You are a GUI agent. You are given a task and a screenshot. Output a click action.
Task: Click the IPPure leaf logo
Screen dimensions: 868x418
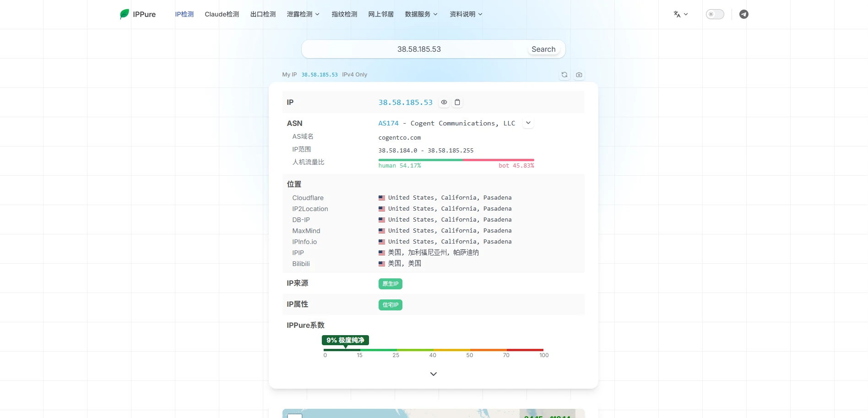125,14
